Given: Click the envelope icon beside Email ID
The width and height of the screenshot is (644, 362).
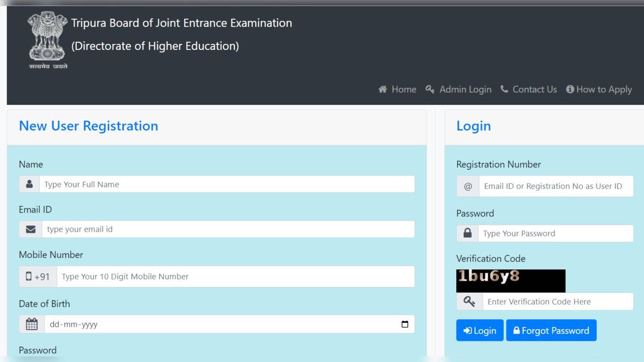Looking at the screenshot, I should click(31, 229).
